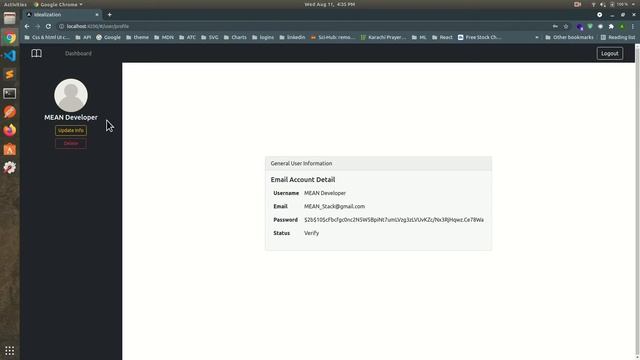The image size is (640, 360).
Task: Expand the bookmarks overflow chevron
Action: coord(537,37)
